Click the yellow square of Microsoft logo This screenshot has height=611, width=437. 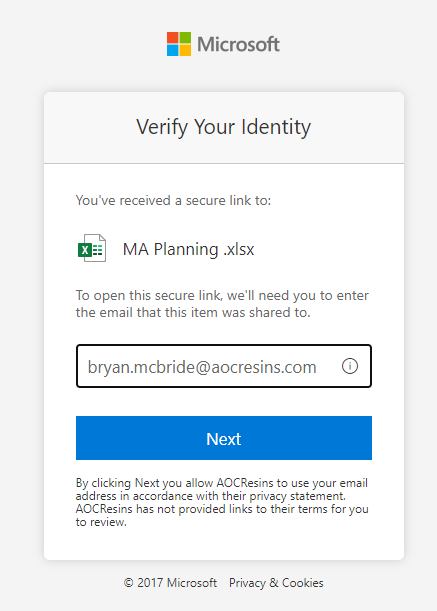click(x=185, y=50)
